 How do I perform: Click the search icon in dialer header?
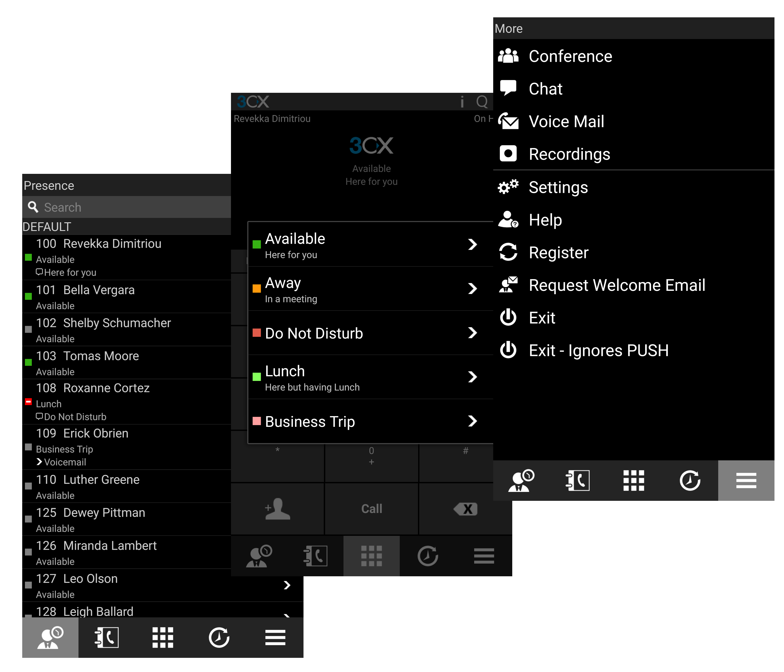pyautogui.click(x=482, y=101)
